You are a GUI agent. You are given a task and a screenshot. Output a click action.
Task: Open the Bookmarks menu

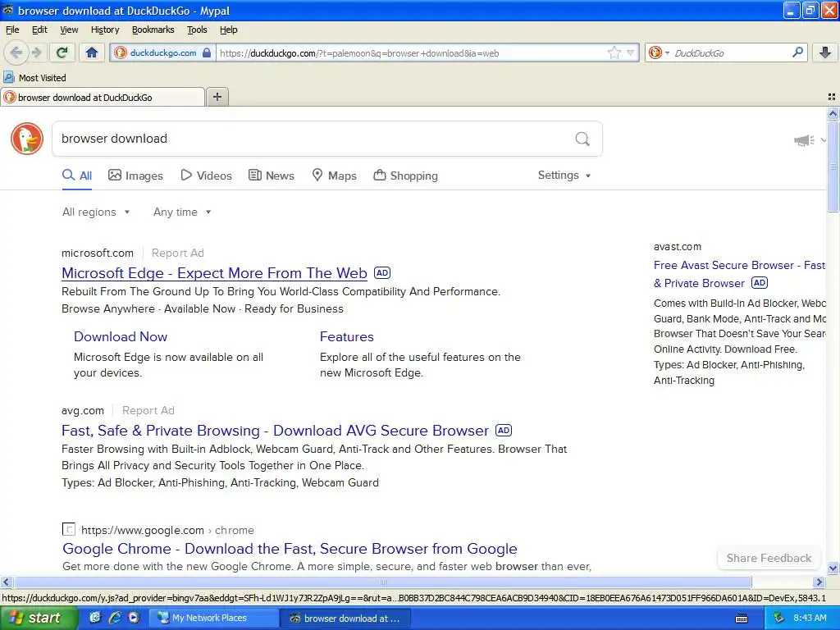[x=153, y=30]
